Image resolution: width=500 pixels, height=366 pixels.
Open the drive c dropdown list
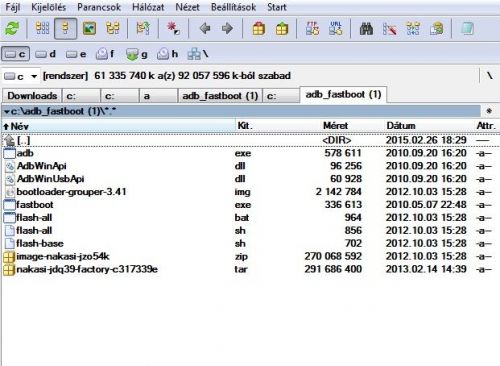click(21, 76)
